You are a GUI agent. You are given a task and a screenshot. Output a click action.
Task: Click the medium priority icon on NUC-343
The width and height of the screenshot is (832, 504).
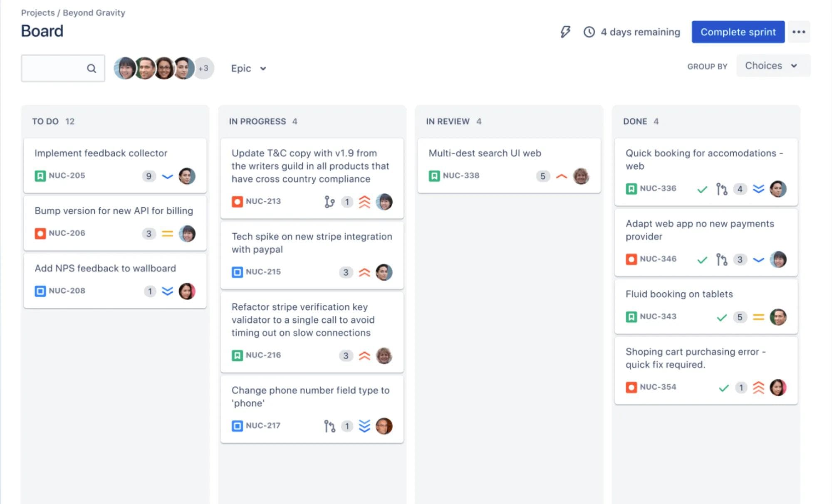[x=758, y=317]
